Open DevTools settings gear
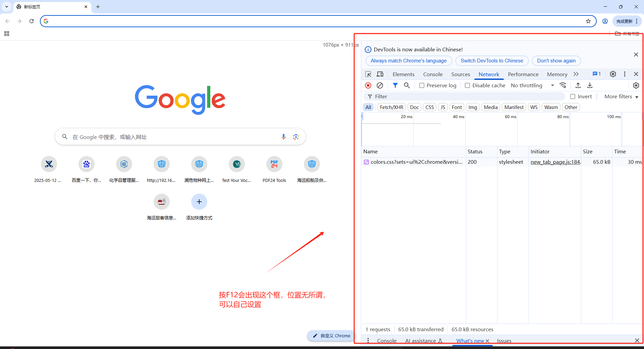The width and height of the screenshot is (644, 349). pos(613,74)
